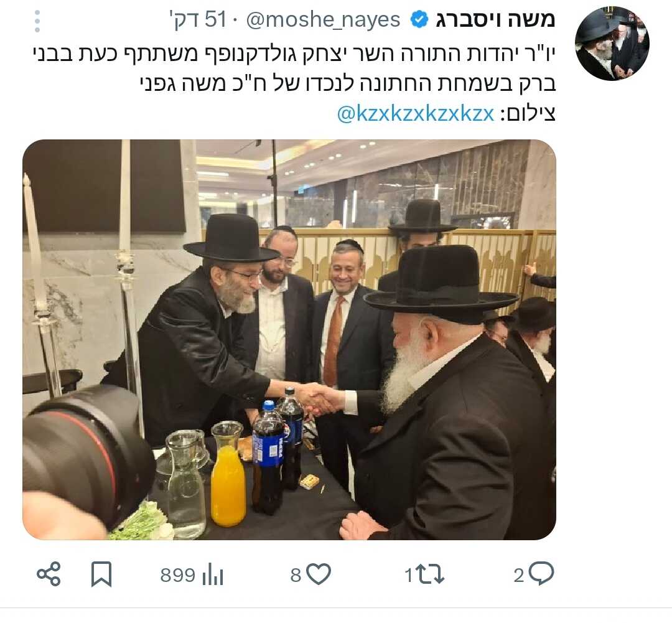Image resolution: width=672 pixels, height=623 pixels.
Task: Retweet using the repost arrows icon
Action: coord(430,574)
